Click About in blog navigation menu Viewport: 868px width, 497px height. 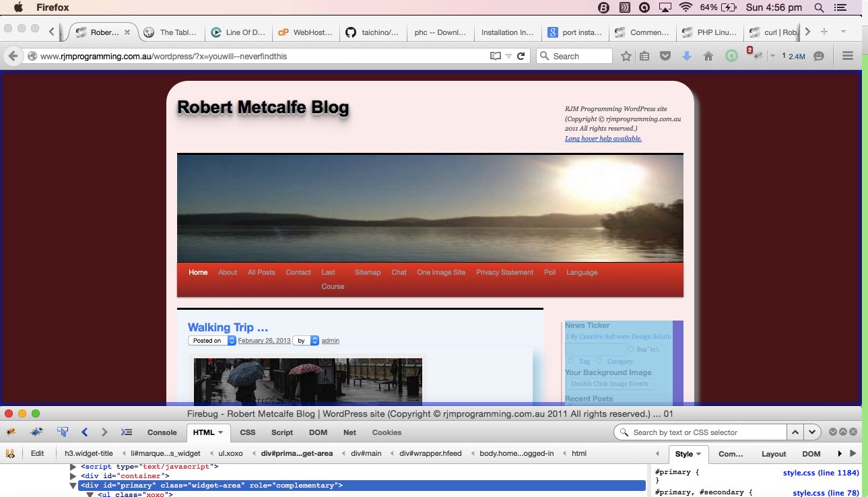click(228, 272)
